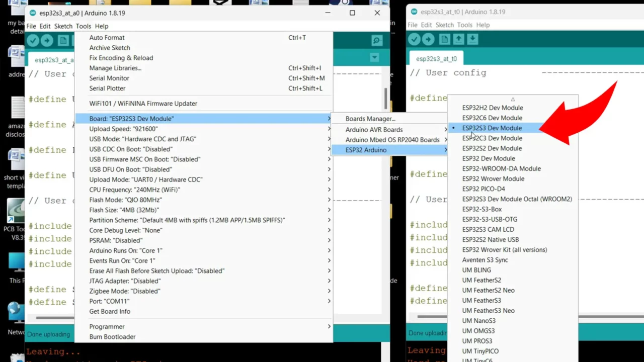Open This PC desktop icon
The width and height of the screenshot is (644, 362).
16,266
